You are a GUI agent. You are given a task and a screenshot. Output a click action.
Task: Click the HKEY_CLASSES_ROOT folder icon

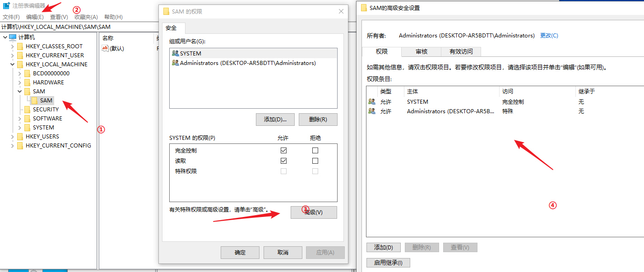pos(20,46)
